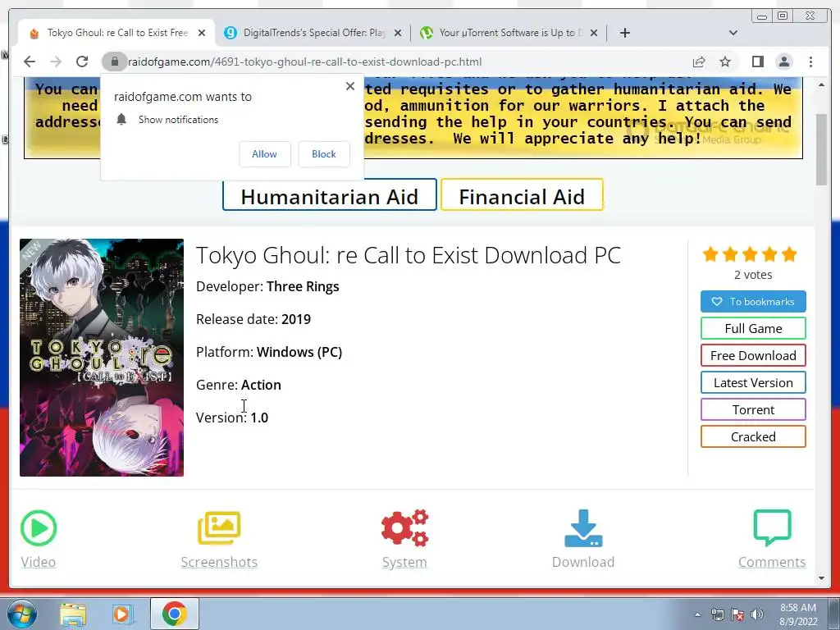Open the Download link text

tap(583, 562)
